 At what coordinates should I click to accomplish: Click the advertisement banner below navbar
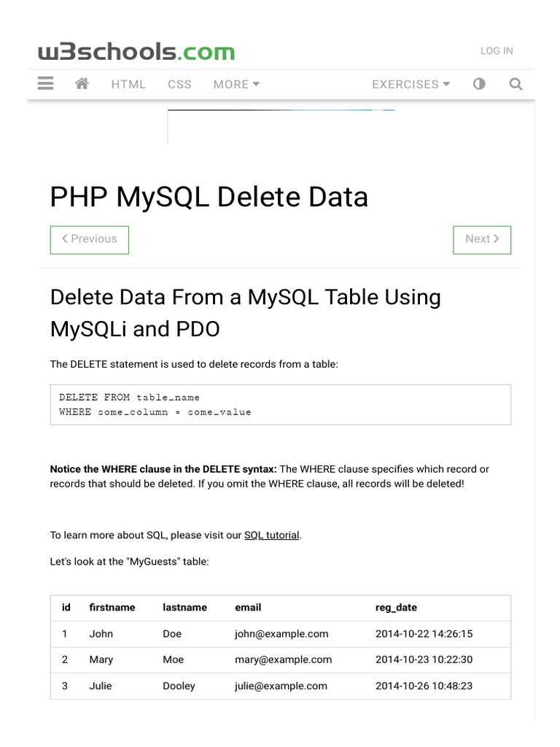[x=281, y=125]
